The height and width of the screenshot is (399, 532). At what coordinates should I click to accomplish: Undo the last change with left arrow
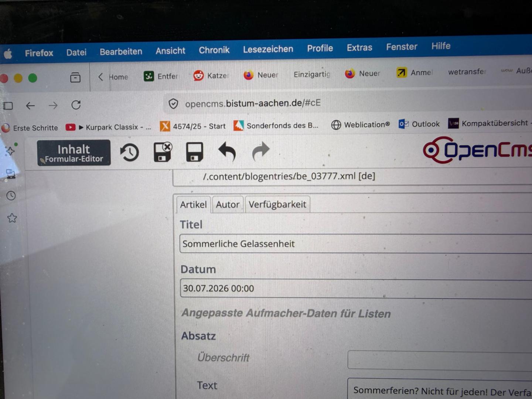coord(227,151)
